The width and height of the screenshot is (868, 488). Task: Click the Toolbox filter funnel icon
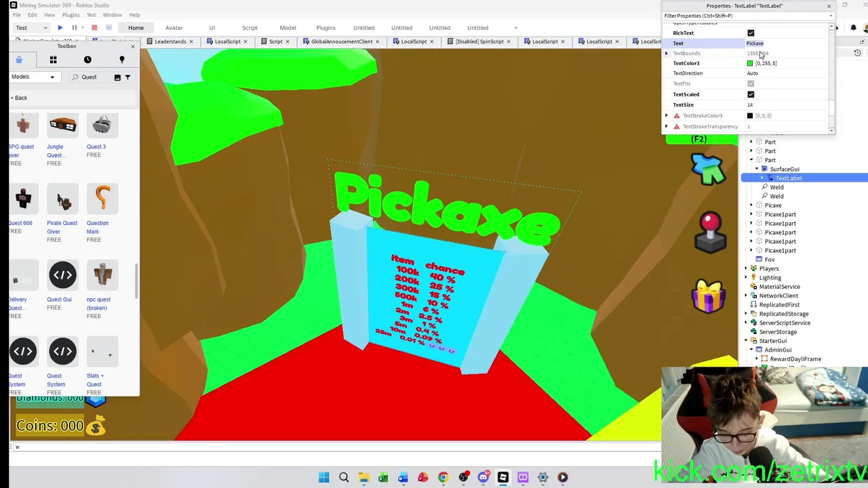click(x=127, y=77)
